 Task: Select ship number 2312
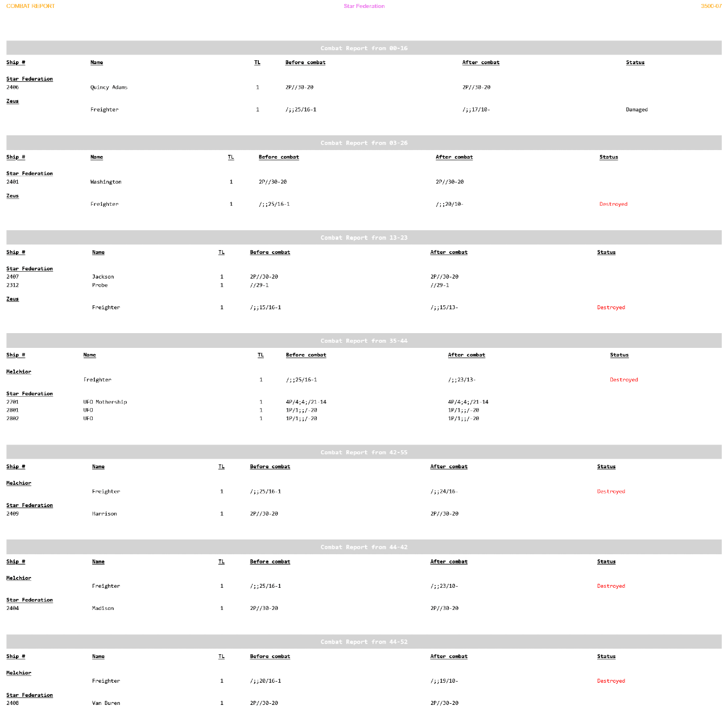click(13, 285)
